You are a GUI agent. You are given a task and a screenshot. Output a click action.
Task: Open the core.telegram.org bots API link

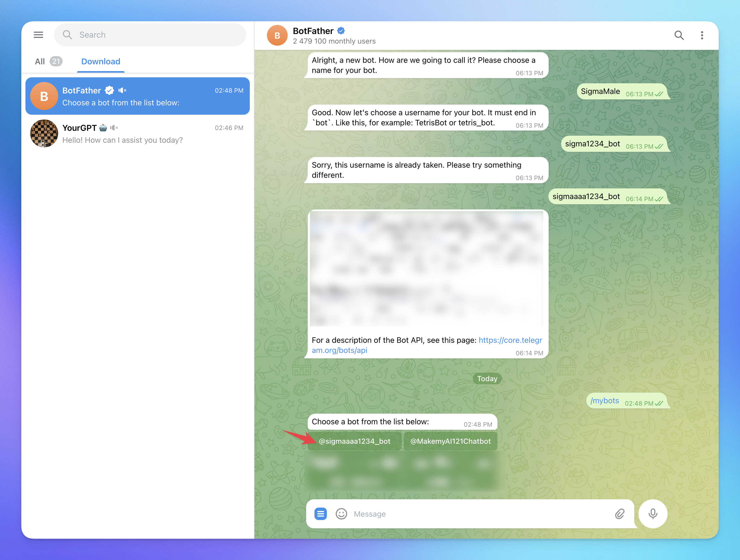coord(427,345)
